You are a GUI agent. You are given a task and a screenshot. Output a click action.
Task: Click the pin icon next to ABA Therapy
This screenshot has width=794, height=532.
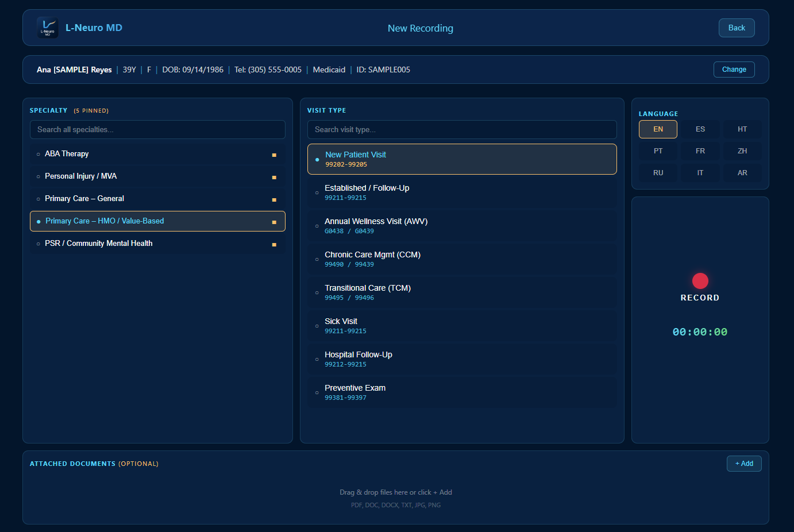click(275, 154)
